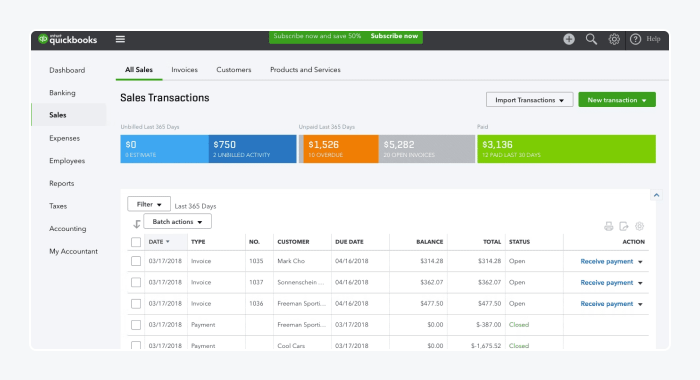The image size is (700, 380).
Task: Switch to Products and Services tab
Action: (x=305, y=70)
